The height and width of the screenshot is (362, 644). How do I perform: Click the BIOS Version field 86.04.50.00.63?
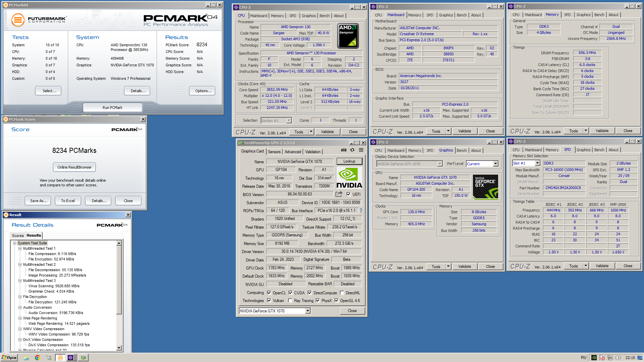click(300, 194)
